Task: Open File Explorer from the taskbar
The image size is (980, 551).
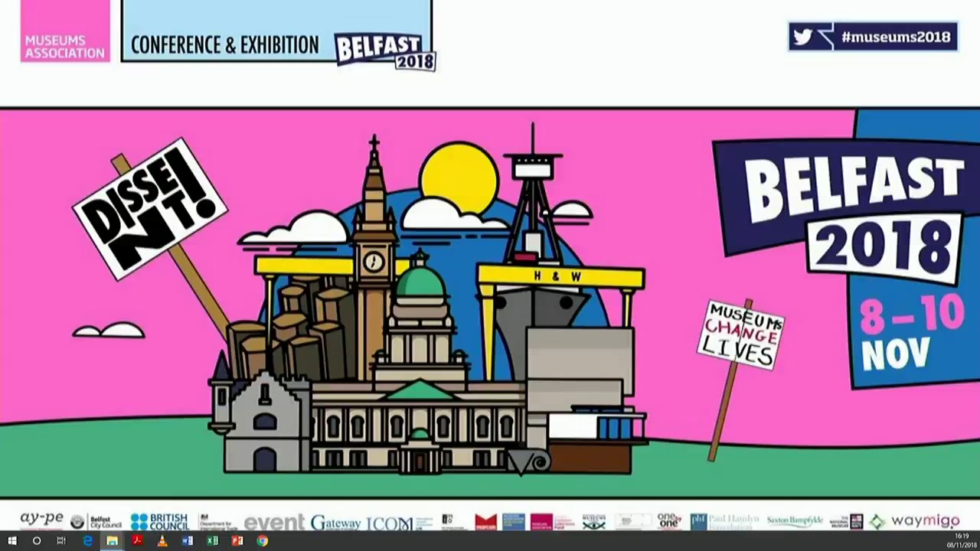Action: (112, 541)
